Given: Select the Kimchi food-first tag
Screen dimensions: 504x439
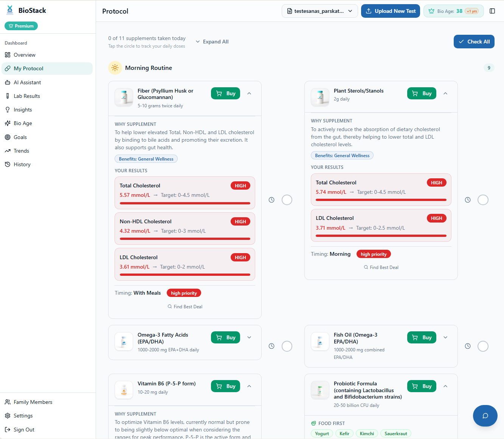Looking at the screenshot, I should pos(367,433).
